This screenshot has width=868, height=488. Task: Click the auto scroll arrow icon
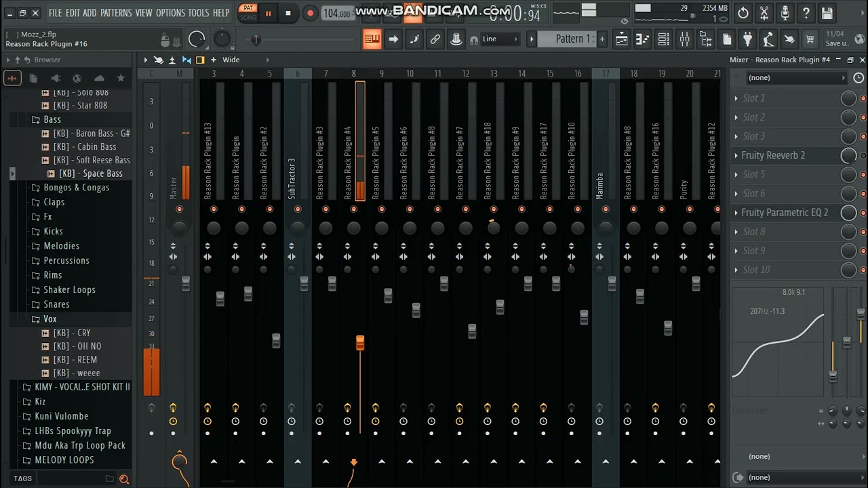(x=393, y=39)
